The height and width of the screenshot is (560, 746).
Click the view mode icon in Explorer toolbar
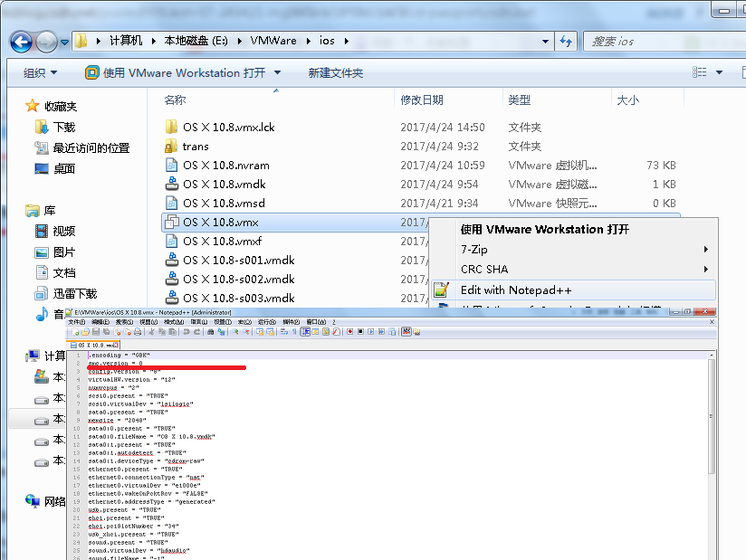(x=699, y=72)
